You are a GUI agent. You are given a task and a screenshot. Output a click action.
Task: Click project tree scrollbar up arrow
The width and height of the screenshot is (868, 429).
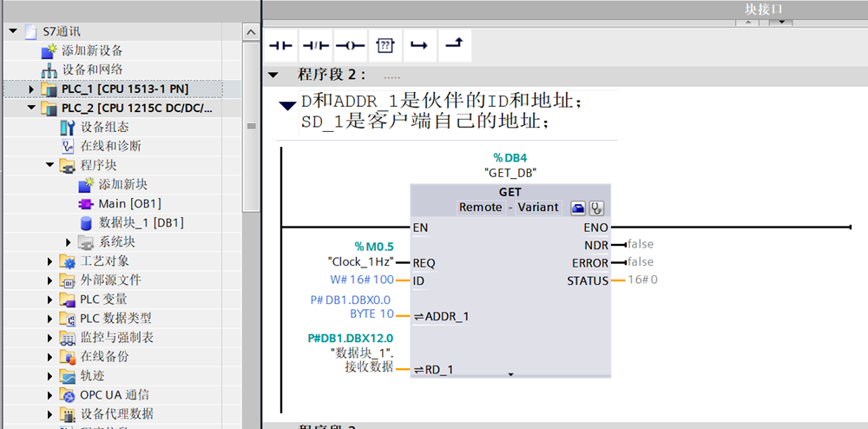pyautogui.click(x=251, y=32)
